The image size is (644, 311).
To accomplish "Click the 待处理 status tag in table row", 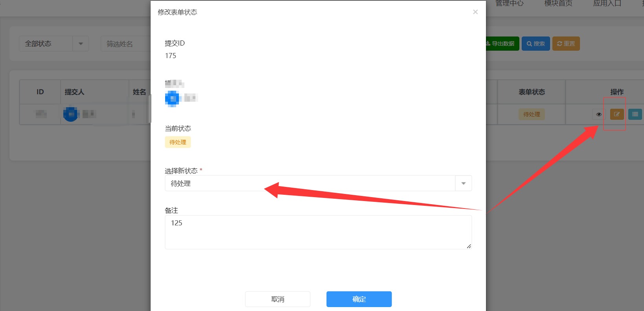I will tap(532, 114).
